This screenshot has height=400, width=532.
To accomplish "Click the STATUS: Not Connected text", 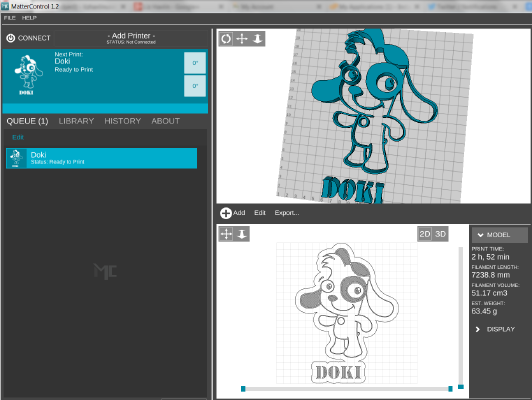I will (131, 42).
